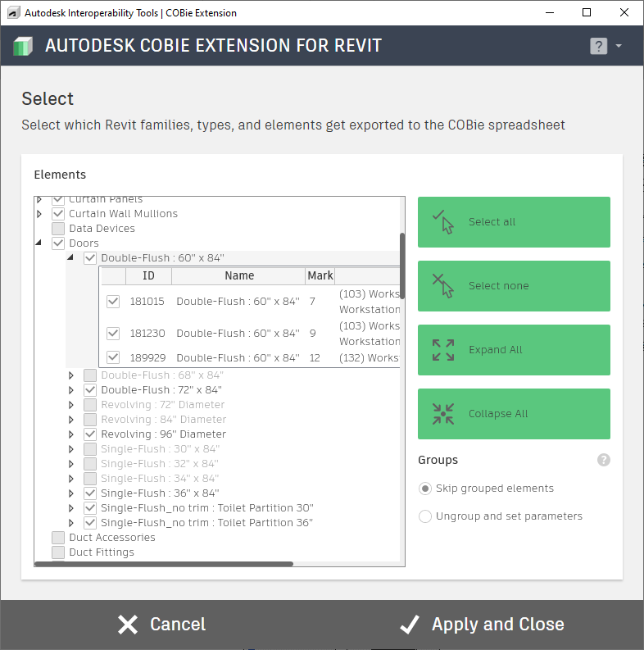Click the Select all button
The image size is (644, 650).
tap(514, 222)
